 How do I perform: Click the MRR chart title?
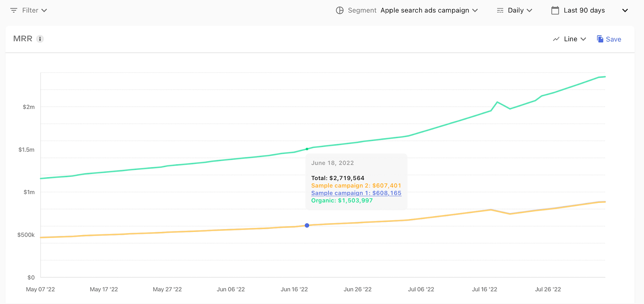pos(23,39)
